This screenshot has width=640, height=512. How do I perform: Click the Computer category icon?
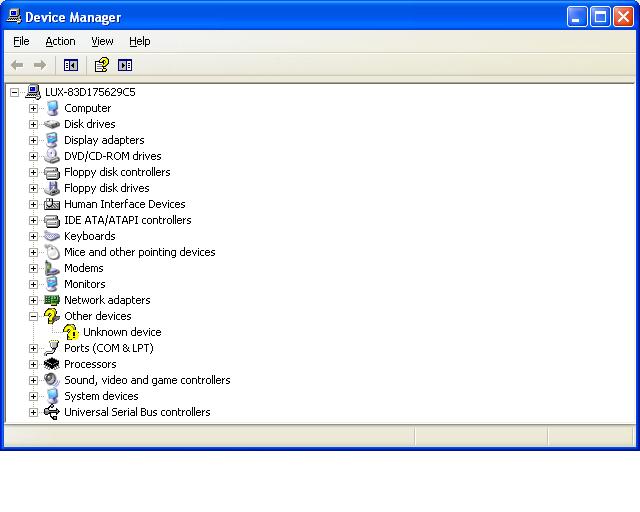52,108
